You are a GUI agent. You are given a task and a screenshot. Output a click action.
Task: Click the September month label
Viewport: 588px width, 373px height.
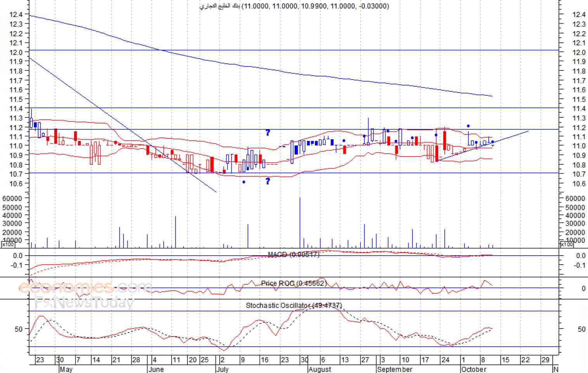click(x=394, y=369)
